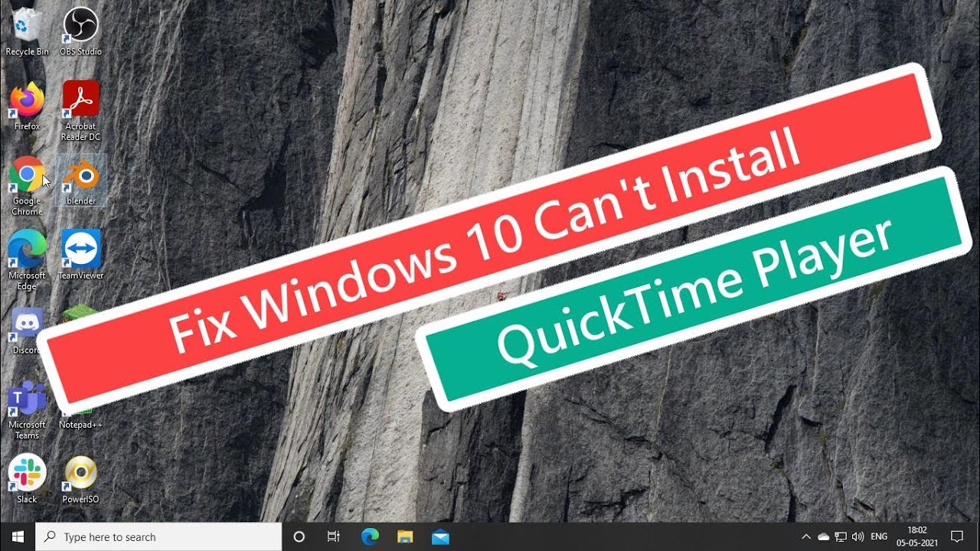Viewport: 980px width, 551px height.
Task: Select the Slack desktop shortcut
Action: pyautogui.click(x=27, y=479)
